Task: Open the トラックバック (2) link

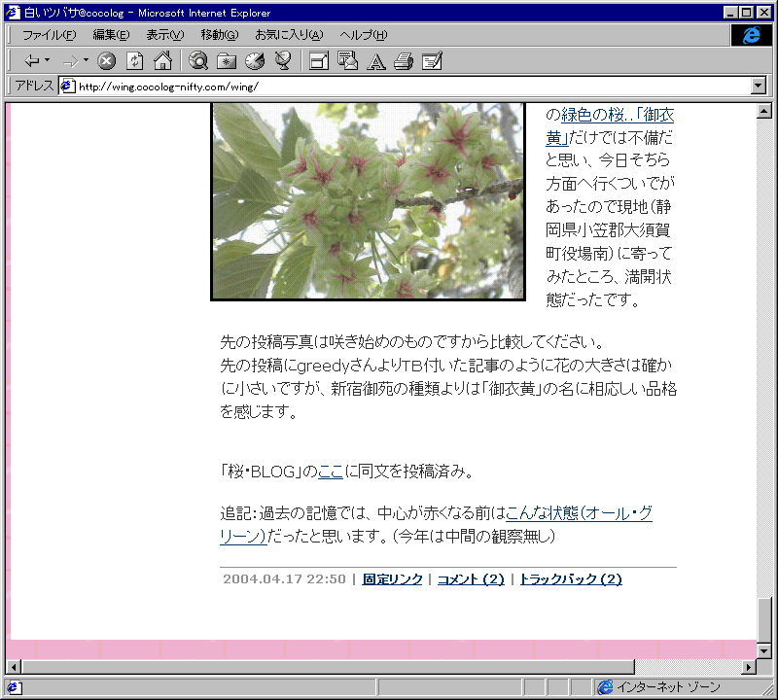Action: pos(571,579)
